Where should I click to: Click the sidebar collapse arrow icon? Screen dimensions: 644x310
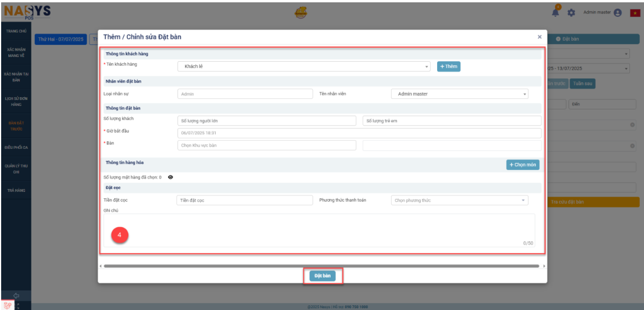(16, 295)
